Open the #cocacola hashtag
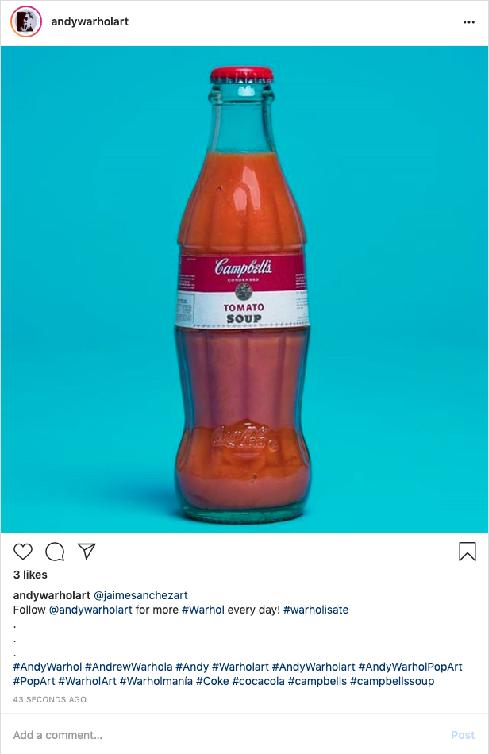 pos(258,681)
